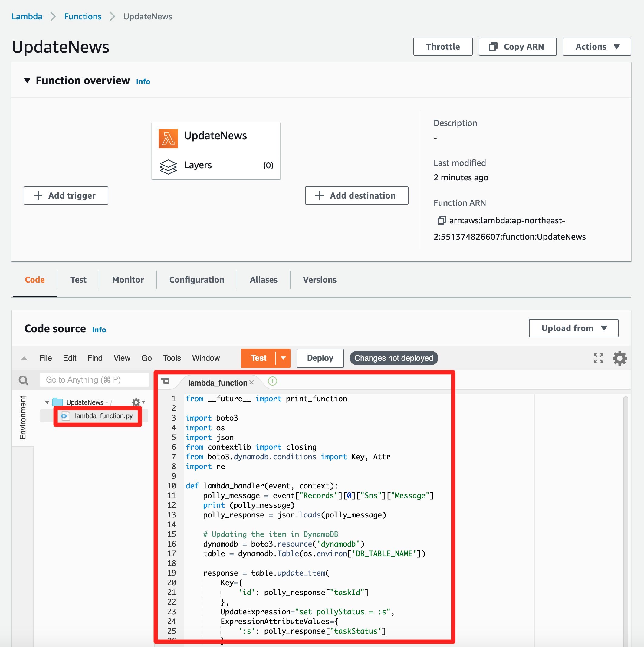The image size is (644, 647).
Task: Click the UpdateNews folder icon
Action: [x=57, y=402]
